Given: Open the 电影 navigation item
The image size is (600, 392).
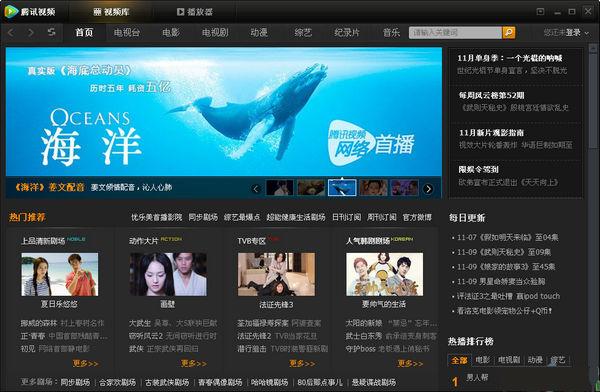Looking at the screenshot, I should [x=171, y=33].
